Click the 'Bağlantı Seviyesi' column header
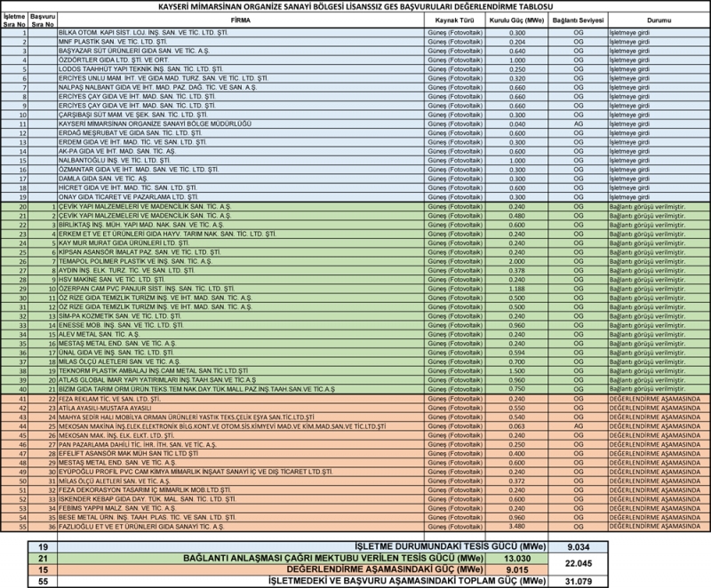Screen dimensions: 711x588 pos(579,20)
